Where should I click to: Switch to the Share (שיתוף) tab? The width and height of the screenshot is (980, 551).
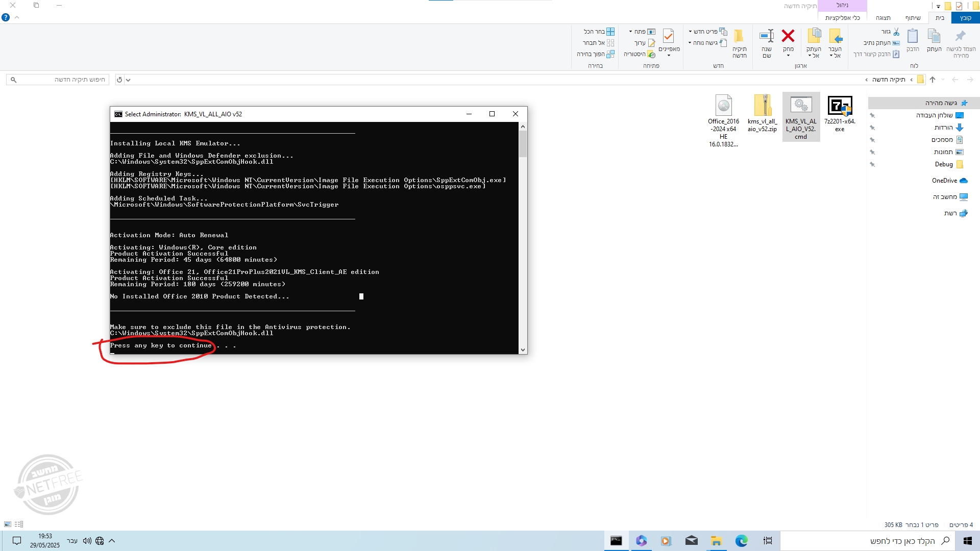pyautogui.click(x=913, y=18)
